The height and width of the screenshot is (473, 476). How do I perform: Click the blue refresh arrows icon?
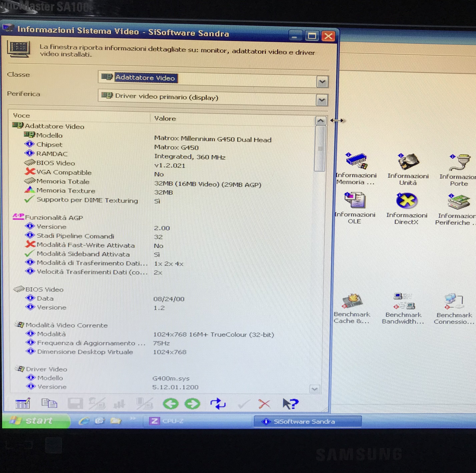[x=218, y=404]
